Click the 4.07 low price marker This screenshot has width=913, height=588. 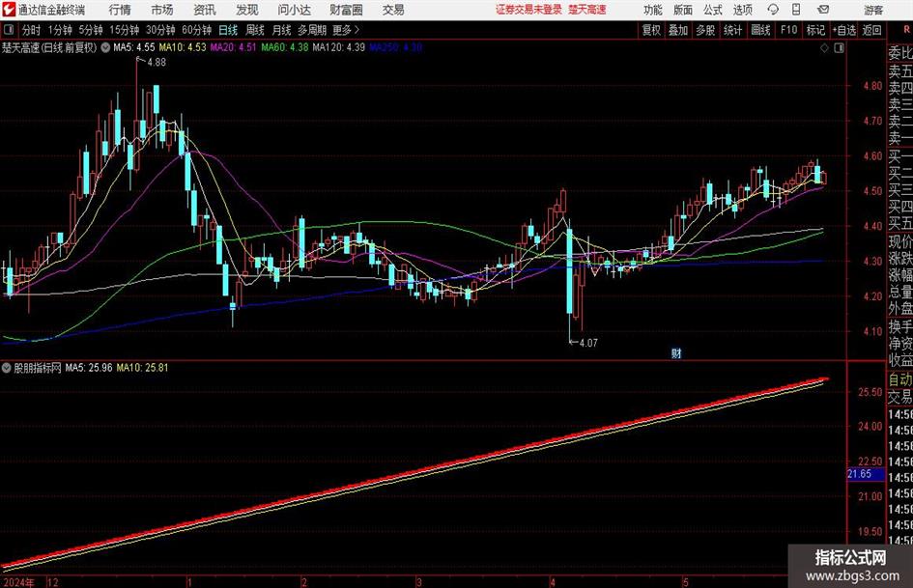click(x=588, y=343)
